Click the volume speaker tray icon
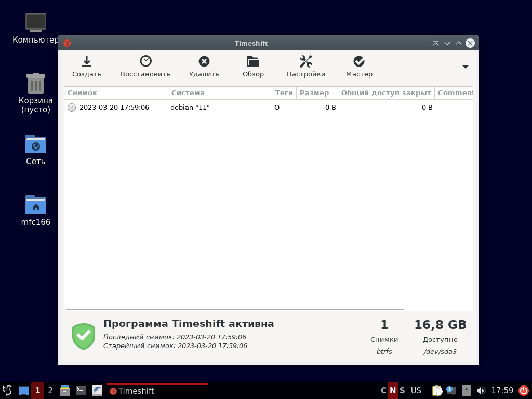This screenshot has width=532, height=399. pos(481,391)
